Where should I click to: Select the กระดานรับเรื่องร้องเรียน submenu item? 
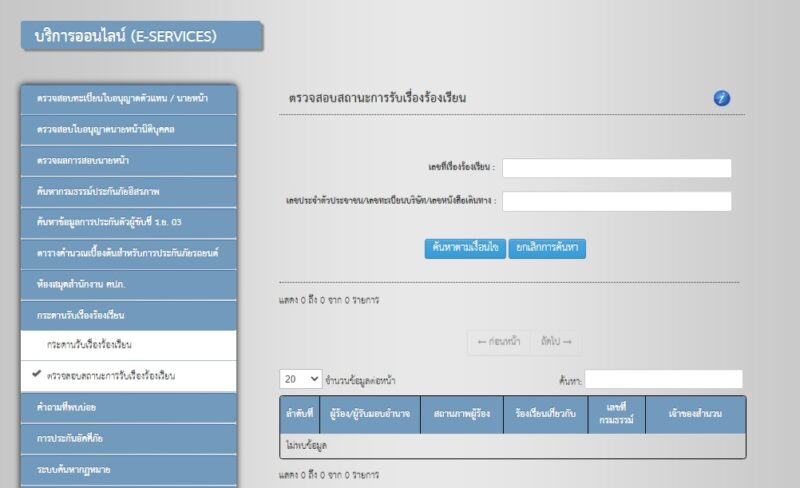pyautogui.click(x=129, y=345)
